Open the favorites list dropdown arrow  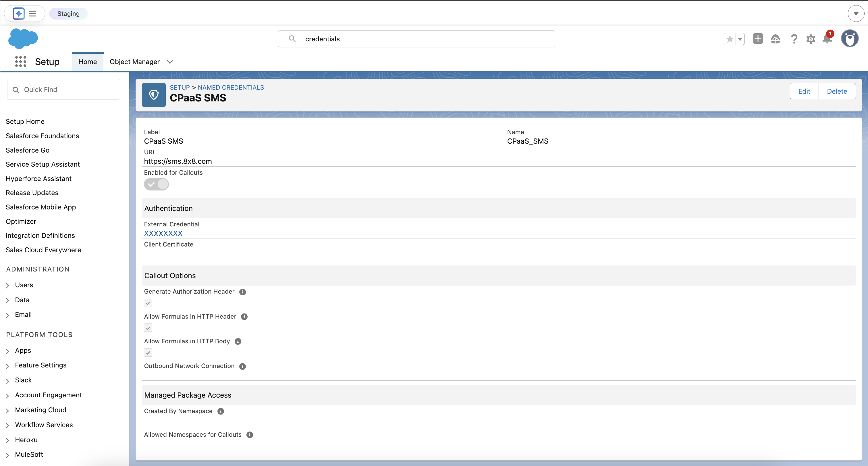740,39
